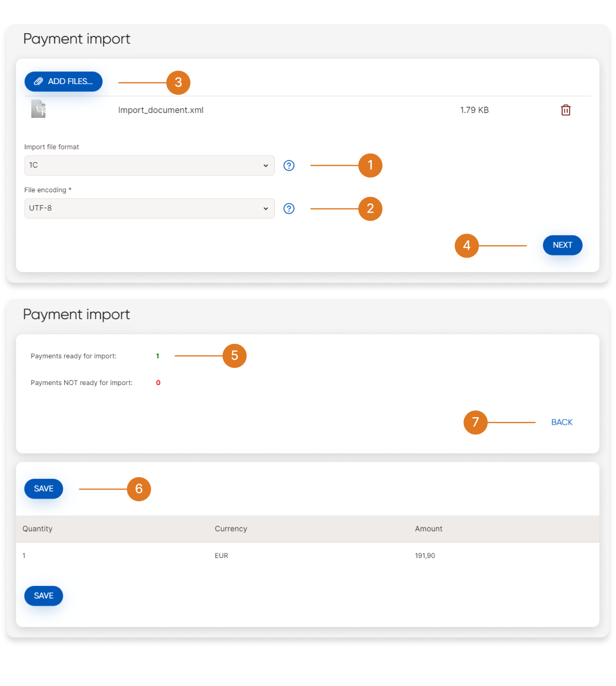This screenshot has width=616, height=686.
Task: Open the File encoding UTF-8 dropdown
Action: [149, 208]
